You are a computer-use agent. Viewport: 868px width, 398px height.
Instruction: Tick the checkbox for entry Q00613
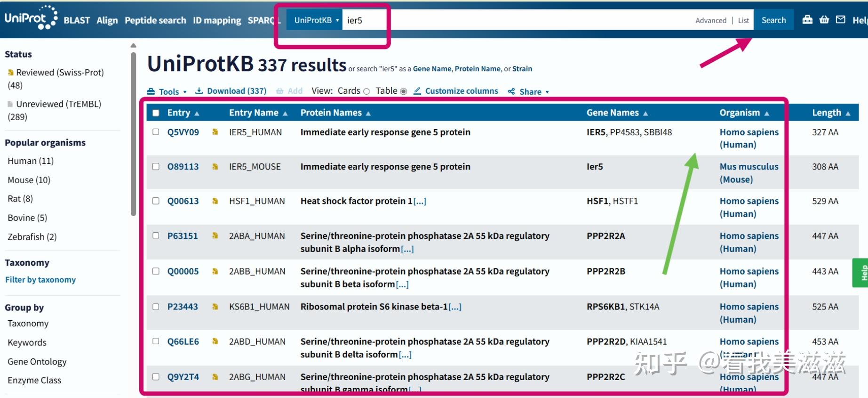(x=156, y=201)
